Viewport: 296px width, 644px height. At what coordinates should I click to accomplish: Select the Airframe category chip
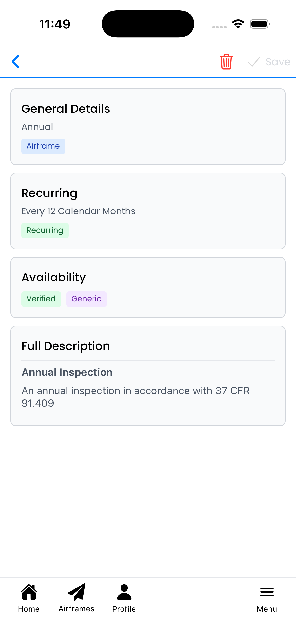(43, 146)
